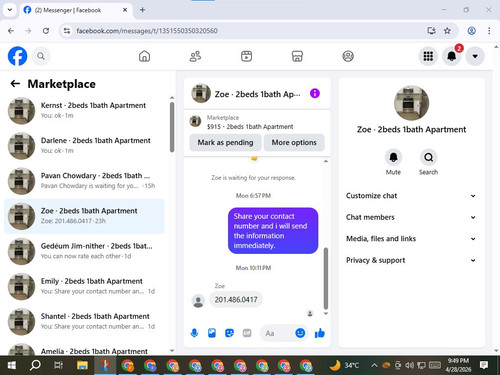Click the conversation list scrollbar
This screenshot has width=500, height=375.
point(172,127)
